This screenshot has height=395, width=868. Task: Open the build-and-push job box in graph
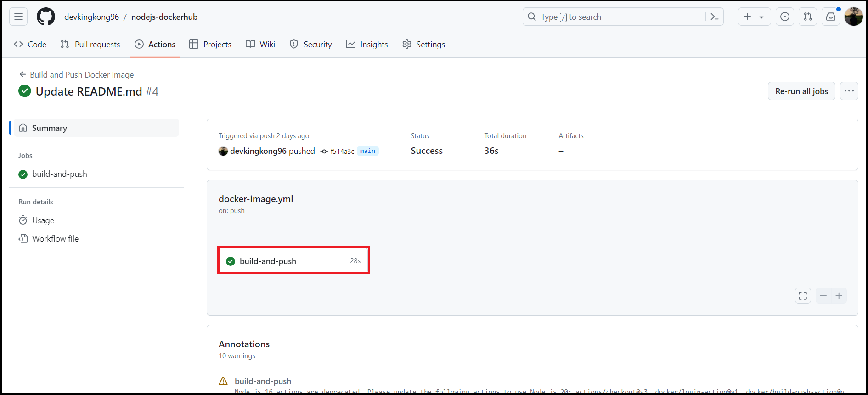(x=293, y=260)
